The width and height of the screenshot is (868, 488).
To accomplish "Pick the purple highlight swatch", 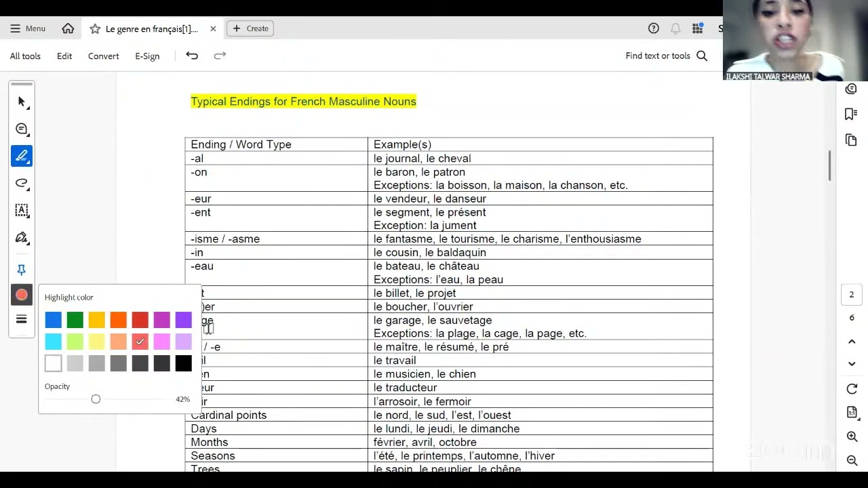I will coord(184,320).
